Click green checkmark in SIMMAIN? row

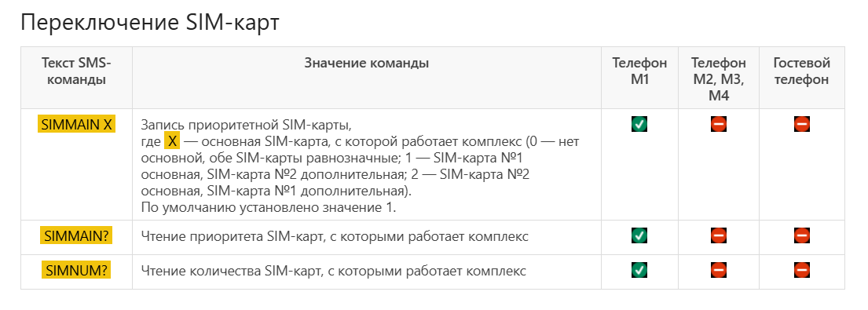click(x=639, y=236)
